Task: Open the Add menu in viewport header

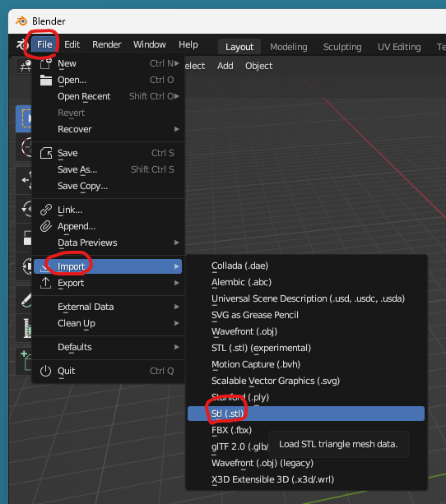Action: pyautogui.click(x=225, y=66)
